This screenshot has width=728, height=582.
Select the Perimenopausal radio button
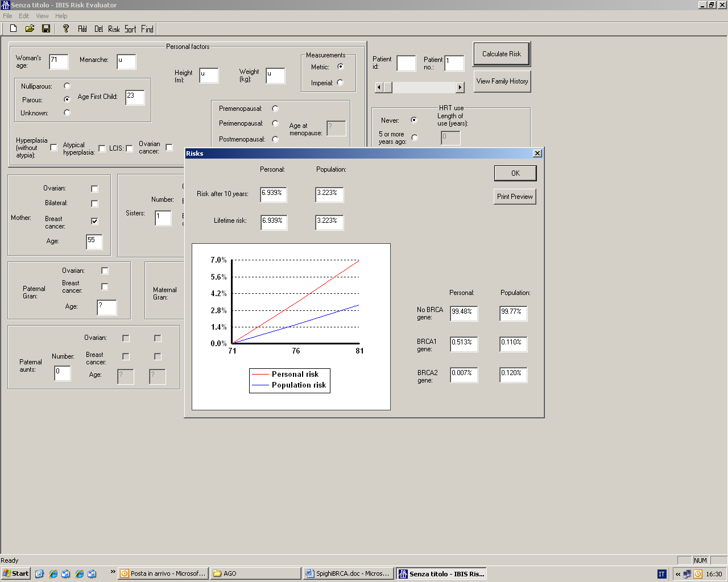[275, 123]
